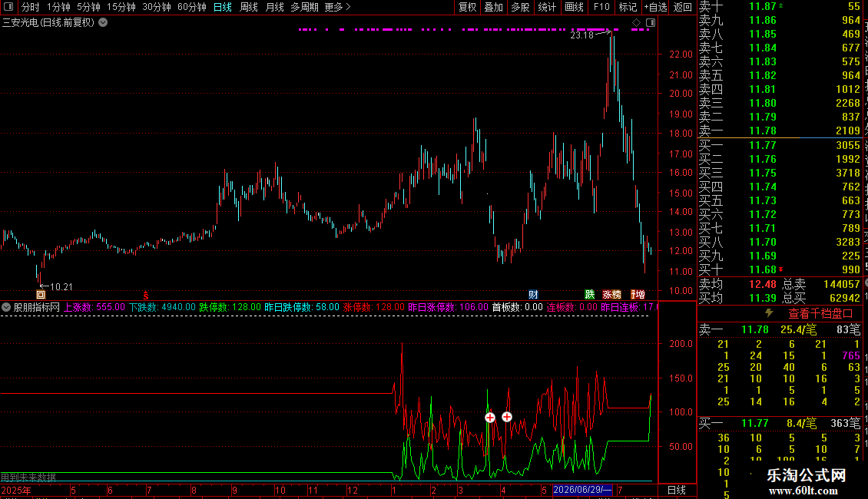Viewport: 868px width, 499px height.
Task: Open the 财 financial report marker
Action: point(533,294)
